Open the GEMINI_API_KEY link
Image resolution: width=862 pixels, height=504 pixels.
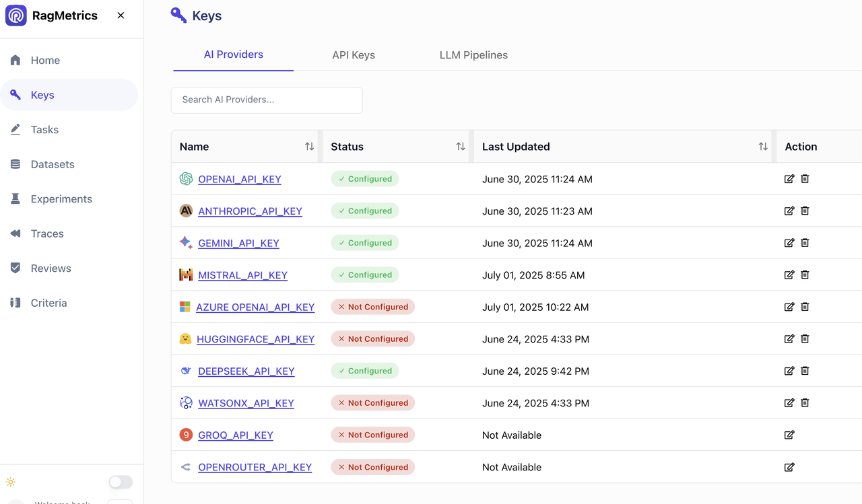238,243
